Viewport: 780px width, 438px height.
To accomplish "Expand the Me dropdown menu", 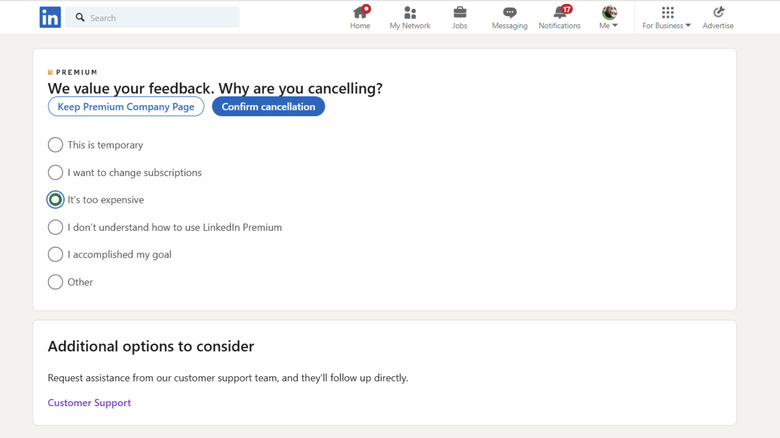I will (x=608, y=25).
